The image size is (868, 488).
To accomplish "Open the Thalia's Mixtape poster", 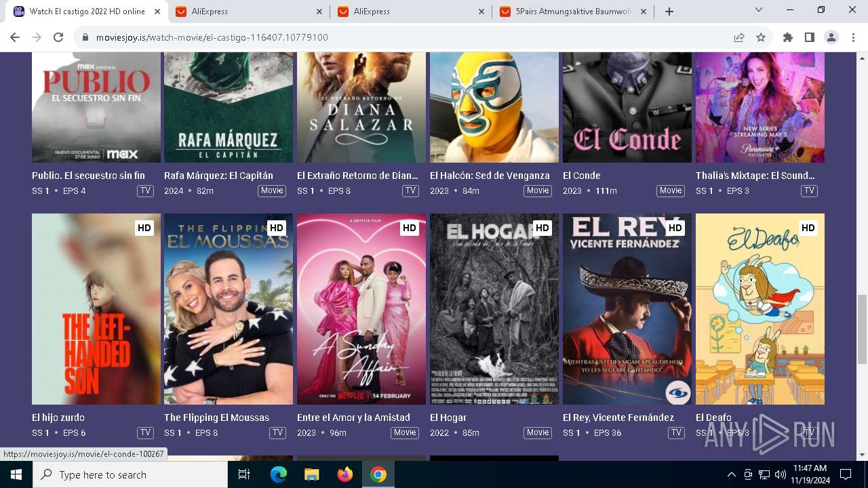I will coord(760,107).
